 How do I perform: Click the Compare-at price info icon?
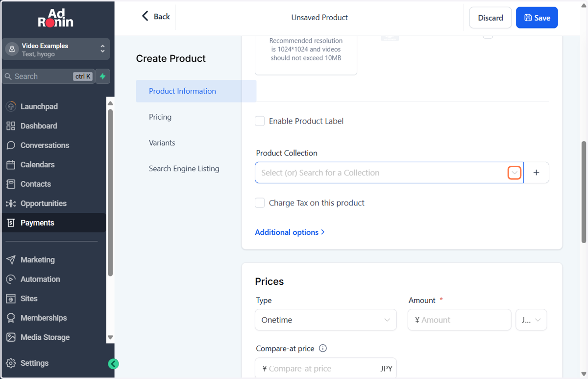323,349
